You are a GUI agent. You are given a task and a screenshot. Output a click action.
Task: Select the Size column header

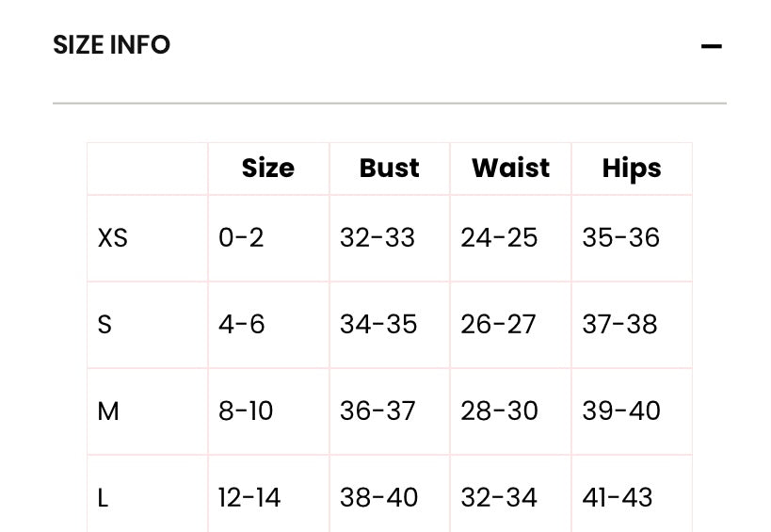coord(267,169)
